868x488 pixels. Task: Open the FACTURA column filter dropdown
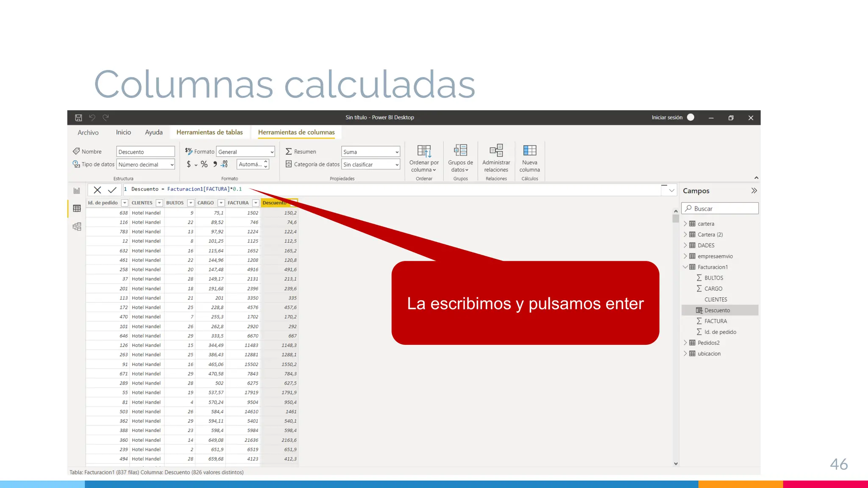click(256, 203)
